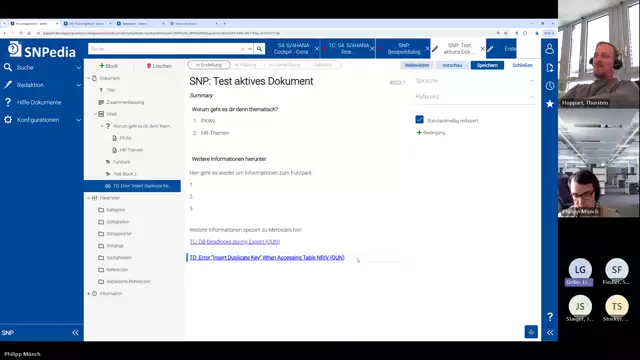
Task: Add a Bedingung condition
Action: pos(431,133)
